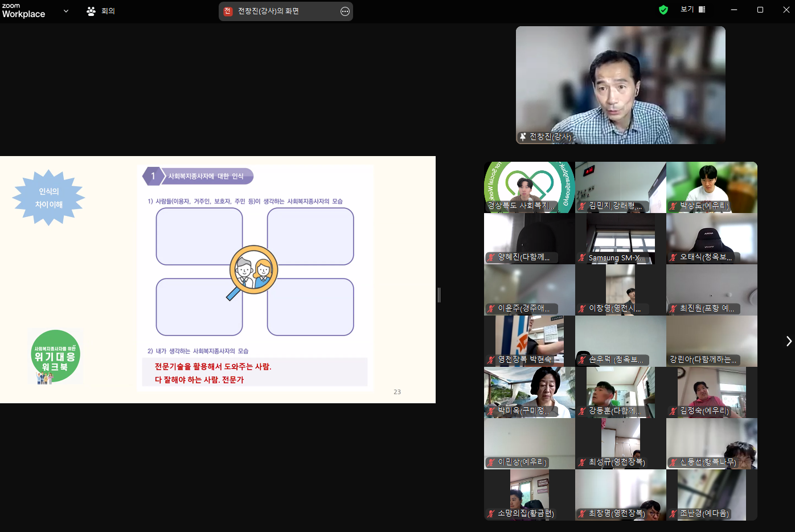Click muted mic icon on 김민지,강래형 tile
This screenshot has height=532, width=795.
[582, 206]
